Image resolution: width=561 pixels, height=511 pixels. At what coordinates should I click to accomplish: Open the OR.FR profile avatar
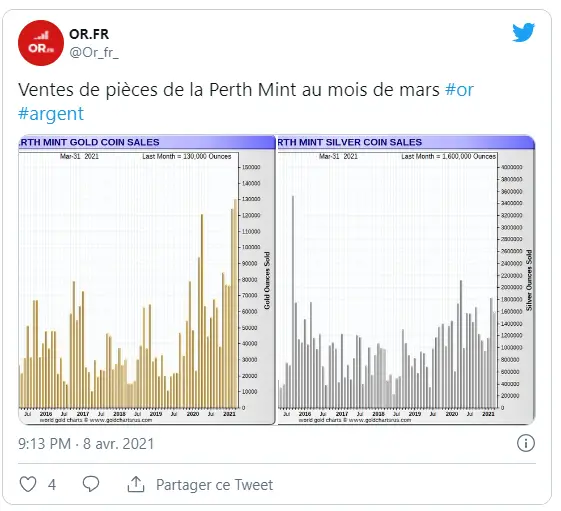coord(41,43)
